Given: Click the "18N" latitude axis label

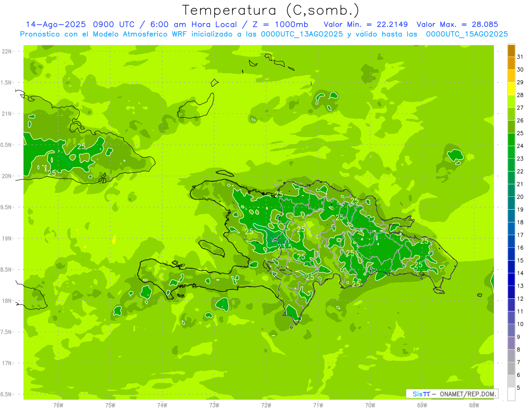Looking at the screenshot, I should click(x=6, y=301).
